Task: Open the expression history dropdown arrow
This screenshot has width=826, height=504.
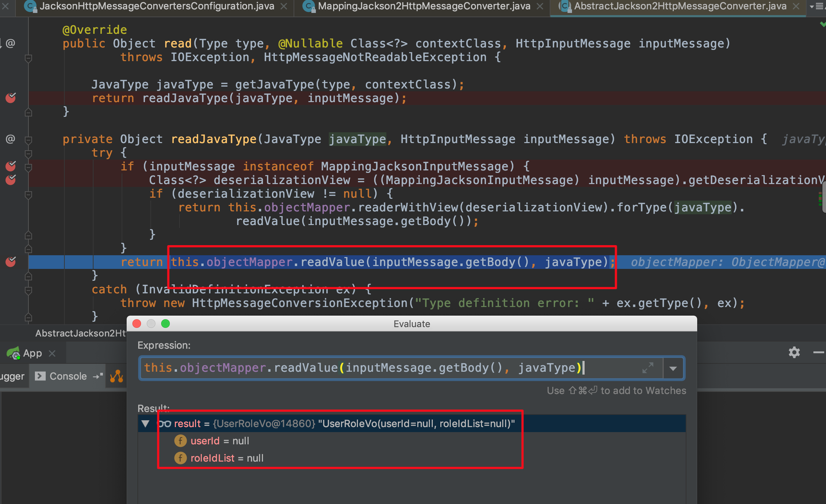Action: tap(673, 368)
